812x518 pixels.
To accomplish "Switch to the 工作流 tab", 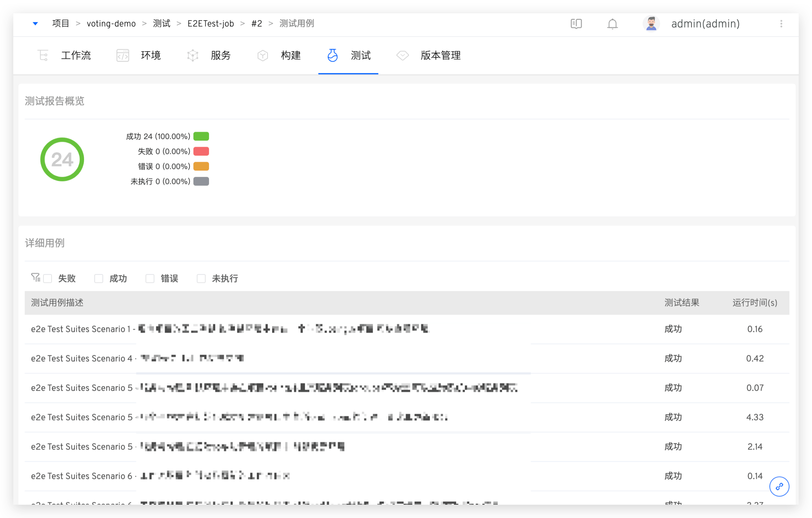I will (x=76, y=55).
